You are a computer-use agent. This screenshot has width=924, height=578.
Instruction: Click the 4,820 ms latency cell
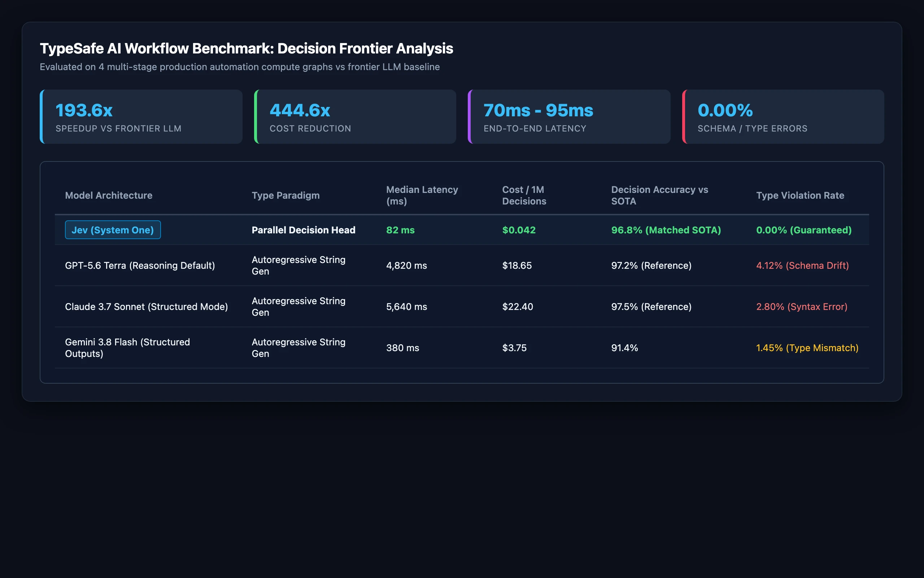coord(406,265)
